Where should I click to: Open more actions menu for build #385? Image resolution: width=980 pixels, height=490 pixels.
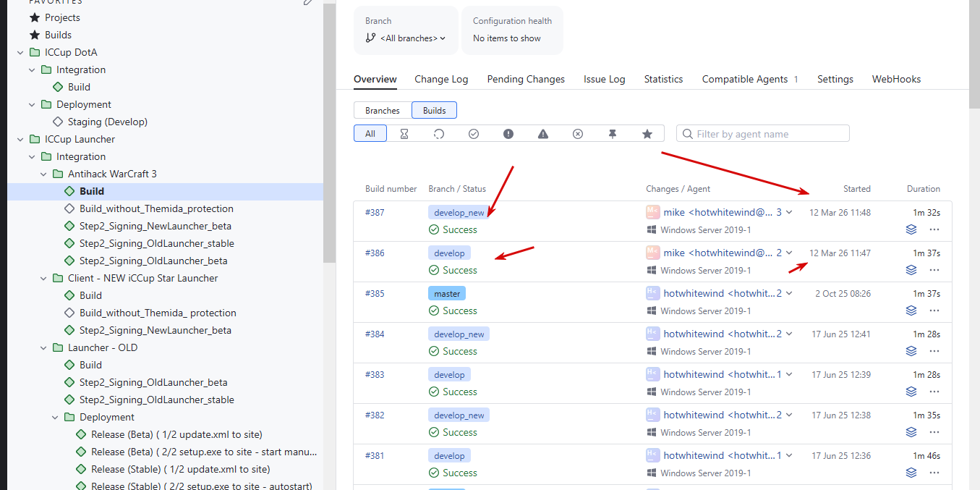(x=934, y=311)
